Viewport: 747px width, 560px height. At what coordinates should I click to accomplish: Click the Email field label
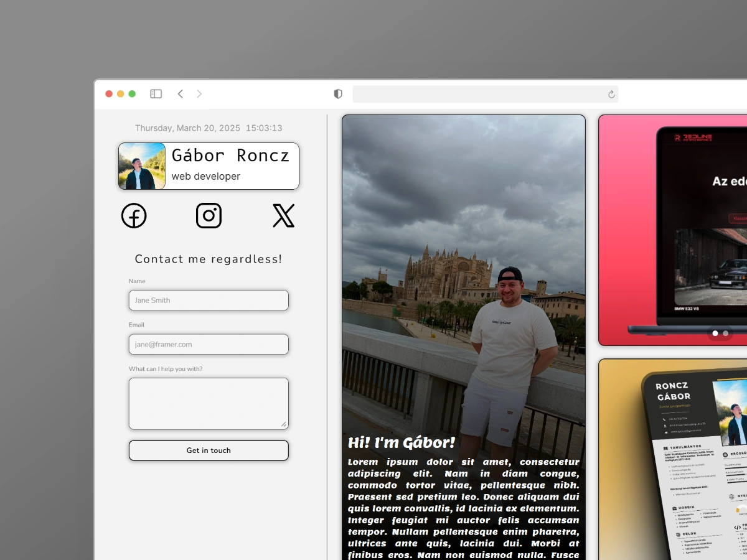[136, 325]
